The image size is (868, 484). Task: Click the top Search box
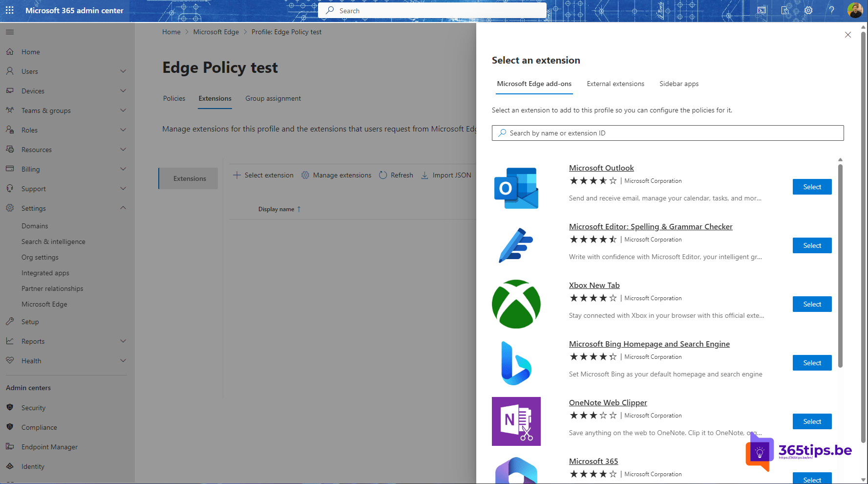[432, 10]
